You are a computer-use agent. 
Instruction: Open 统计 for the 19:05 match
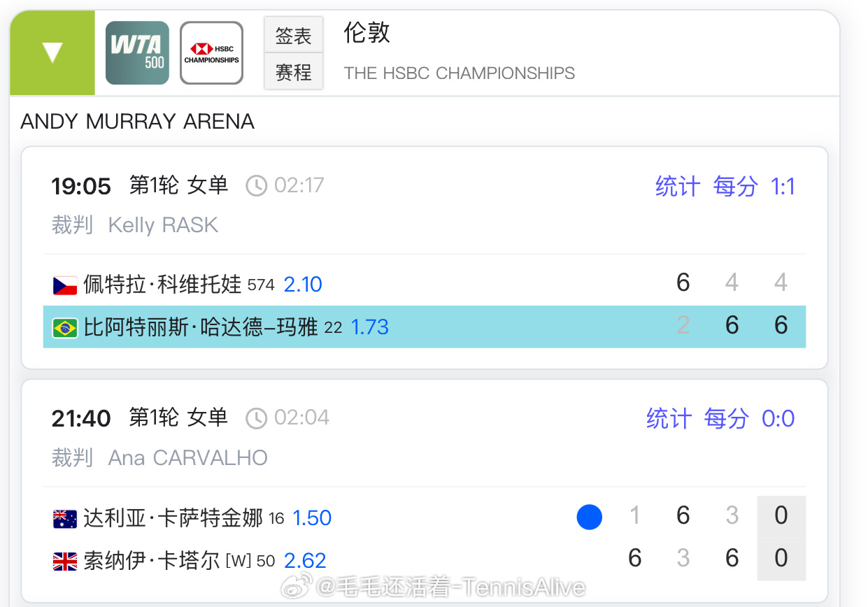click(x=678, y=187)
